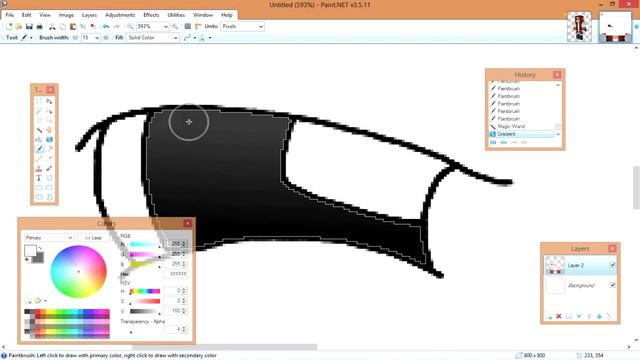Select the Rectangle shape tool
Screen dimensions: 640x360
point(39,187)
